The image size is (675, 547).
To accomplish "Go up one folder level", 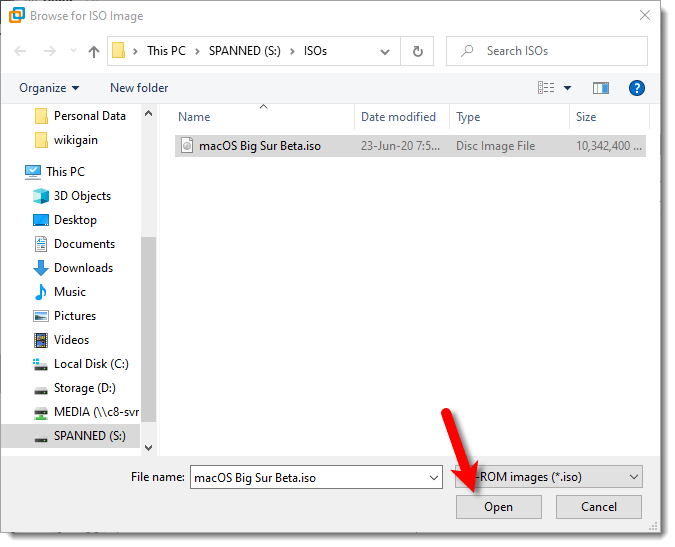I will pyautogui.click(x=93, y=52).
